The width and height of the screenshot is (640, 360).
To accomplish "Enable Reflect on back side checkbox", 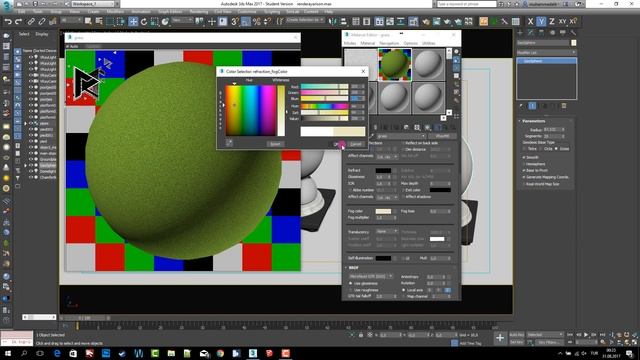I will (403, 143).
